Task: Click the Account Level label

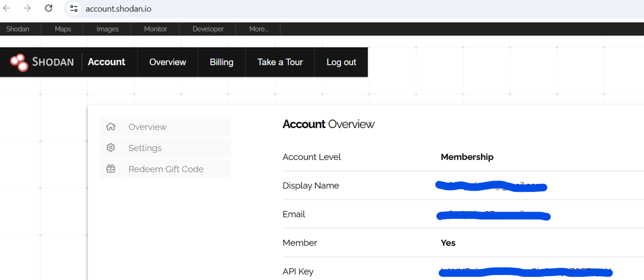Action: 312,157
